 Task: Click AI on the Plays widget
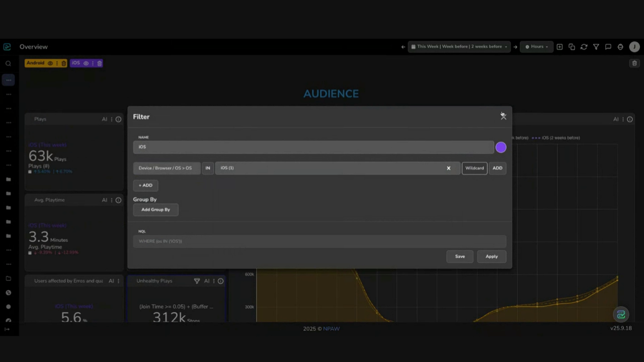point(105,119)
